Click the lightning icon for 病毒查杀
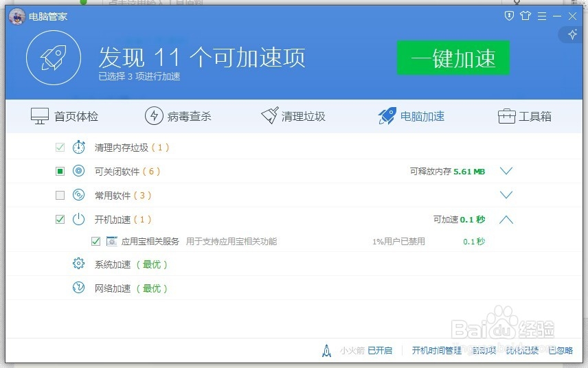The height and width of the screenshot is (368, 588). pyautogui.click(x=154, y=116)
